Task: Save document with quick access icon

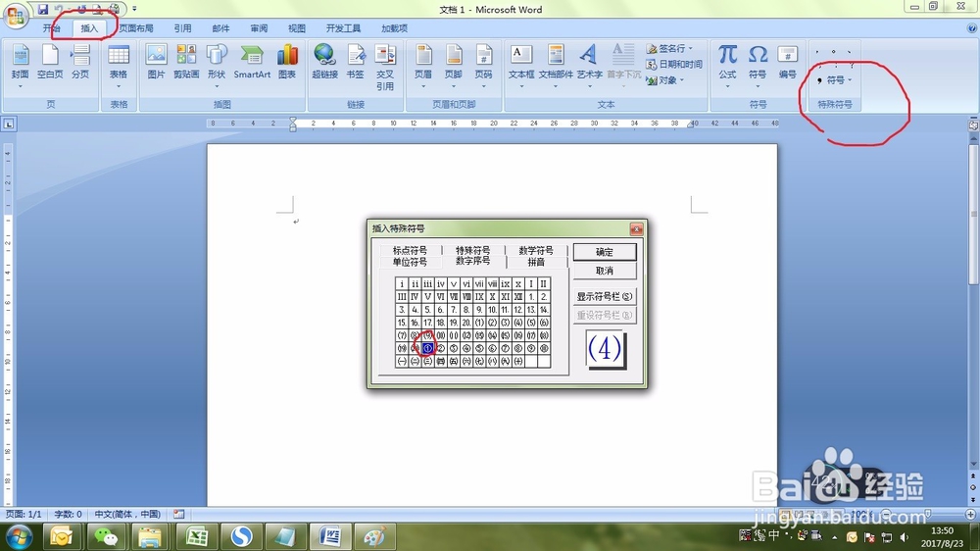Action: click(x=42, y=9)
